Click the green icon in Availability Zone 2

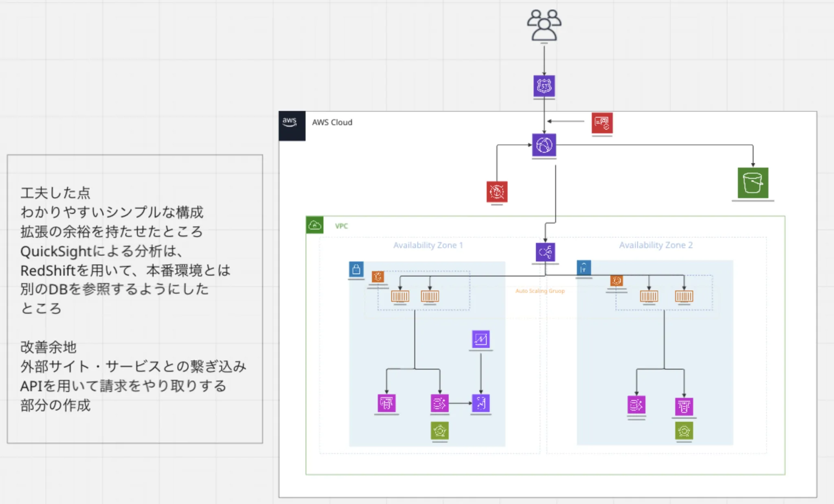click(x=684, y=431)
